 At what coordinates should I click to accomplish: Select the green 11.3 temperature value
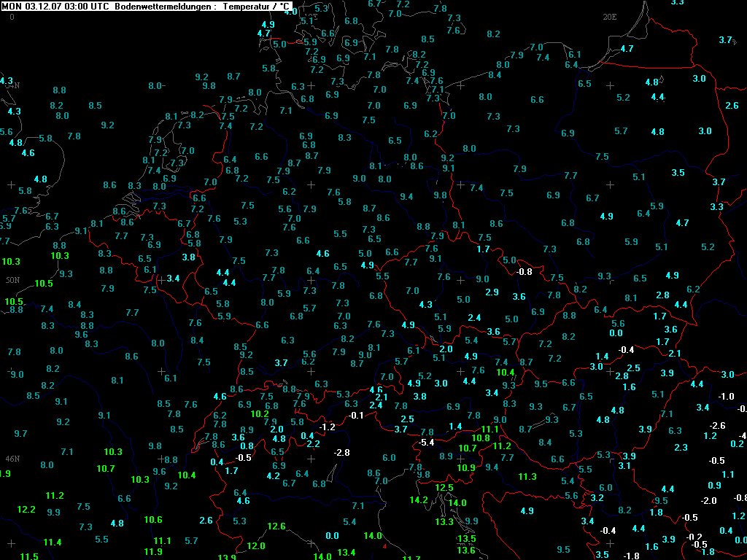coord(527,477)
